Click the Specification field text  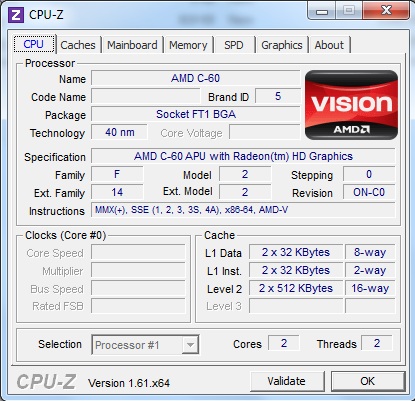(x=243, y=156)
